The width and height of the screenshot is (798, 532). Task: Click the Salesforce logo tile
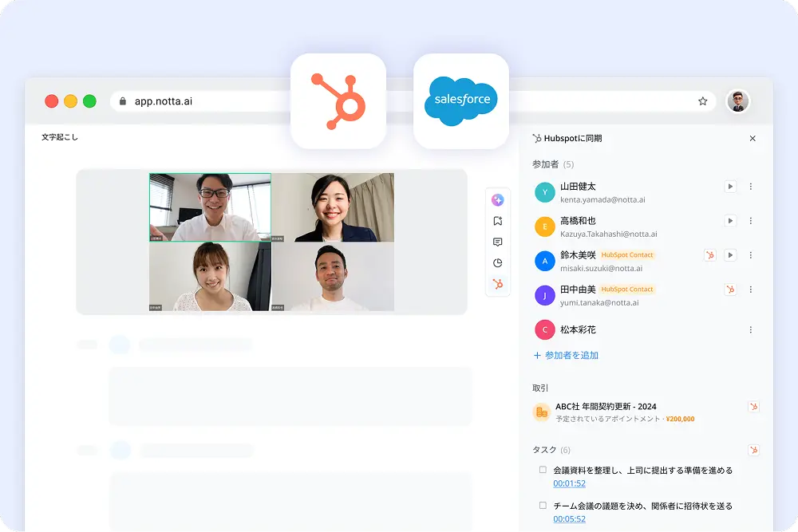tap(461, 100)
